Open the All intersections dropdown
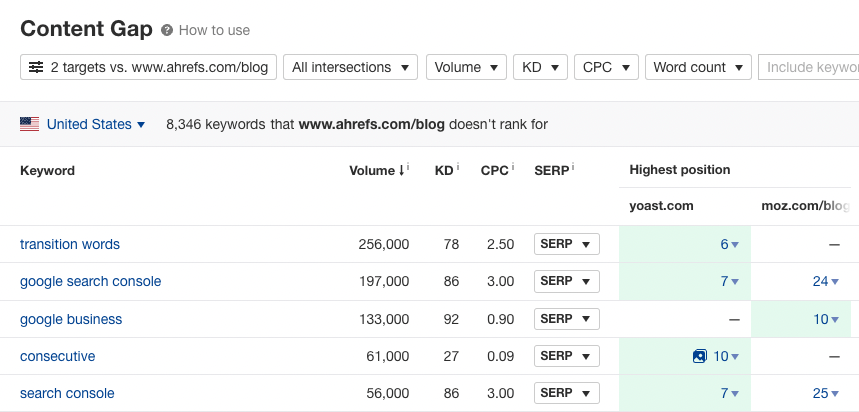 tap(350, 67)
